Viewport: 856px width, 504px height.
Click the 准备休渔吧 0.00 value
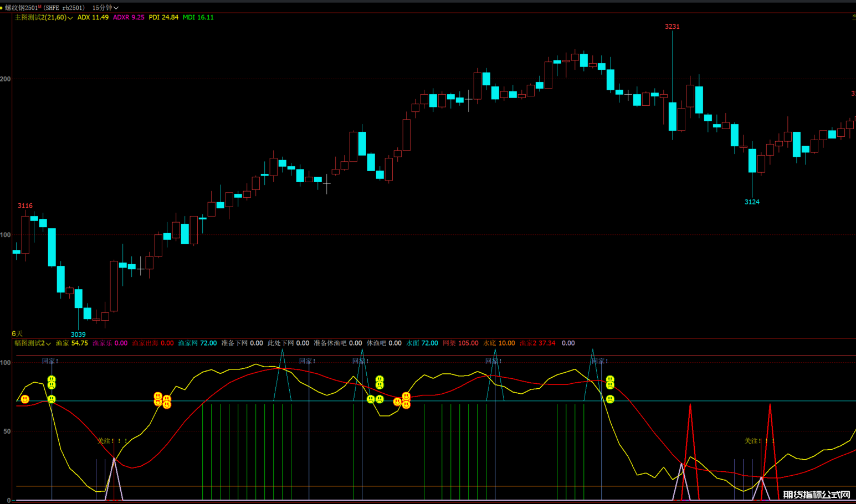[337, 343]
